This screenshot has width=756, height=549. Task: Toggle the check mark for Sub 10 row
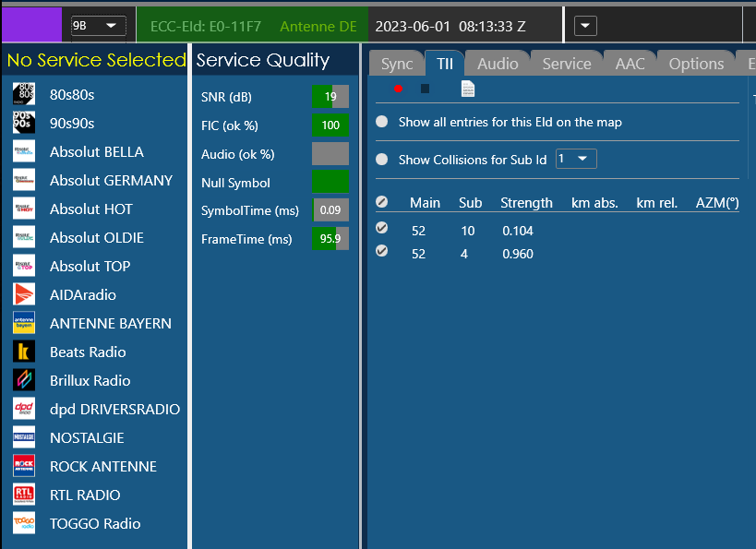[x=382, y=228]
